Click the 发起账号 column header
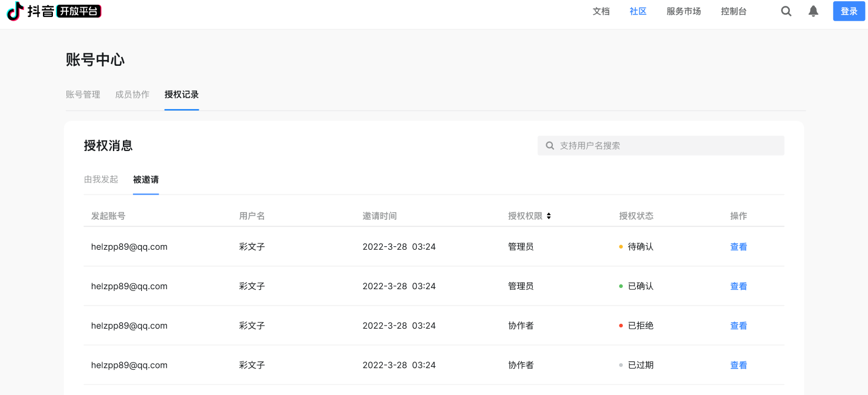 click(x=108, y=216)
